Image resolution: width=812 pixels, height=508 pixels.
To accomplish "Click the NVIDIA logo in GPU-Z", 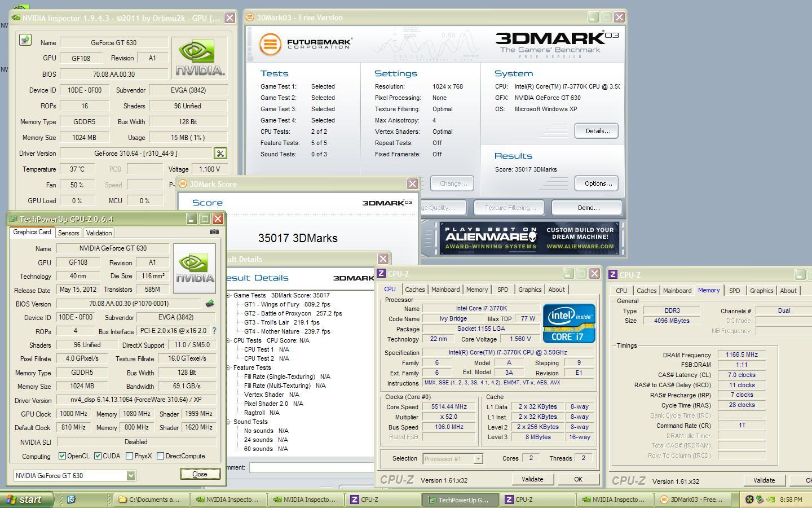I will (x=195, y=268).
